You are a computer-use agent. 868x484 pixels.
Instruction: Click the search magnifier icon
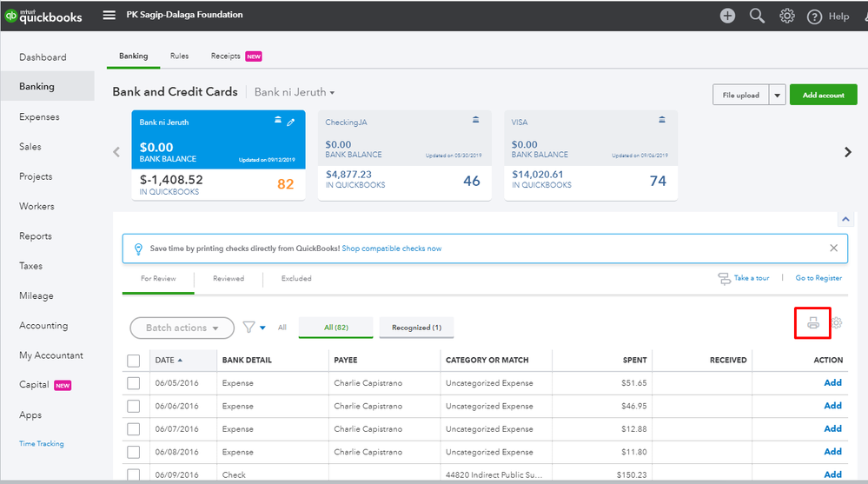click(757, 16)
